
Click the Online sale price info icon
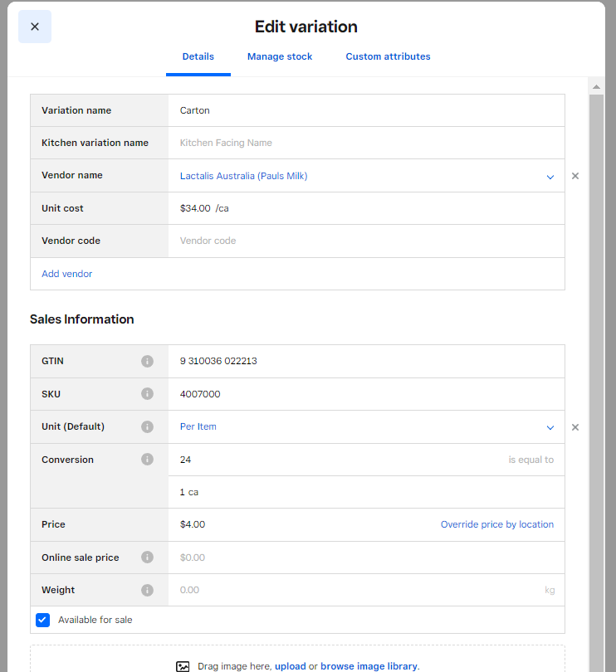(x=147, y=558)
